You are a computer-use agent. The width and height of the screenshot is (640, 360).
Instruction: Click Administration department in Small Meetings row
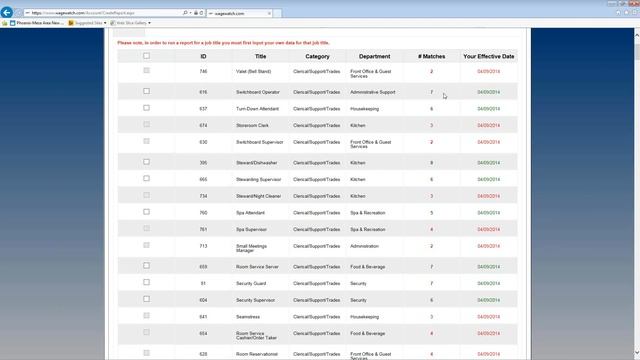[x=364, y=247]
